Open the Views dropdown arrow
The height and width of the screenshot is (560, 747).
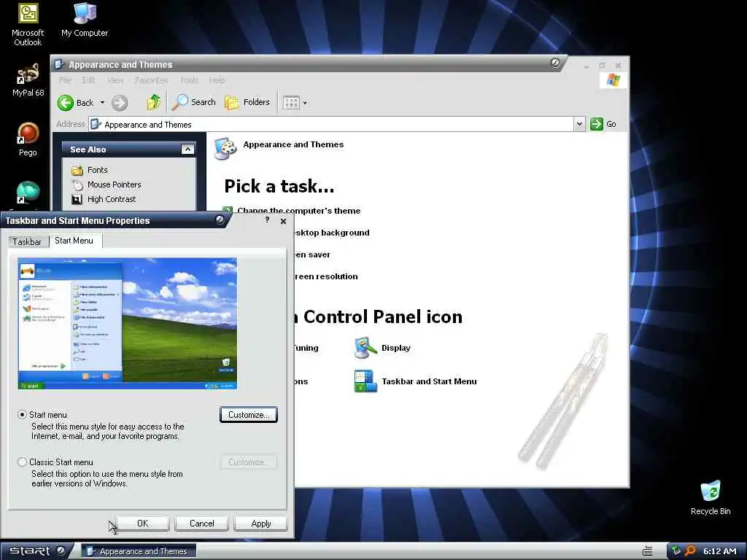tap(306, 103)
